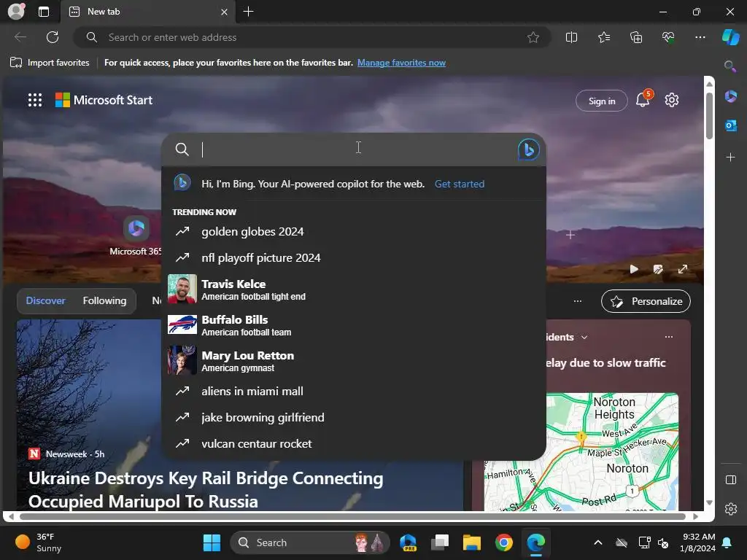Screen dimensions: 747x560
Task: Open the Edge profile avatar
Action: [16, 12]
